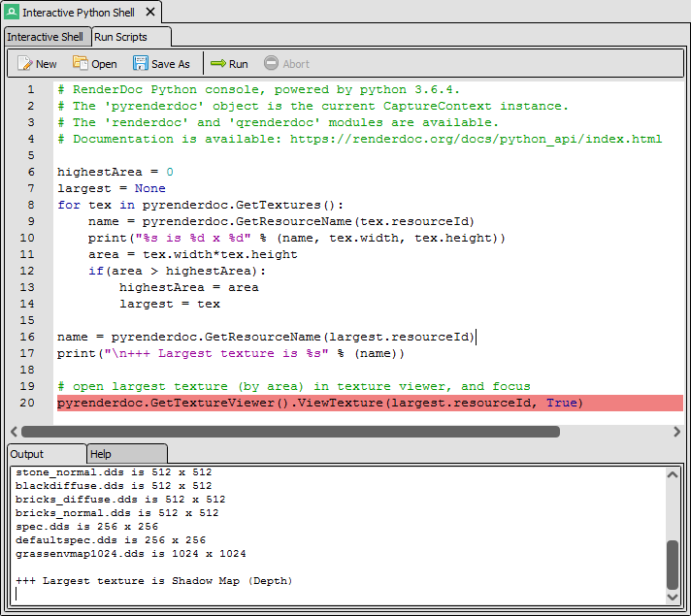The height and width of the screenshot is (616, 691).
Task: Click the comment on line 19
Action: coord(294,386)
